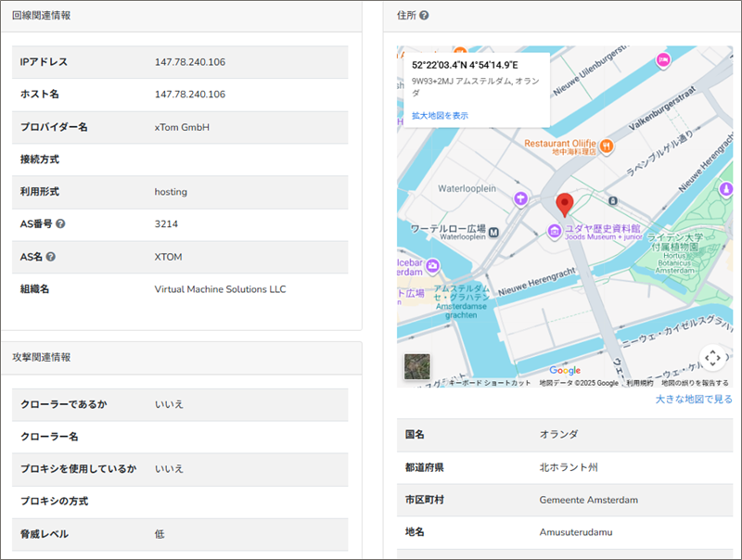Image resolution: width=742 pixels, height=560 pixels.
Task: Click 大きな地図で見る link below map
Action: pos(694,400)
